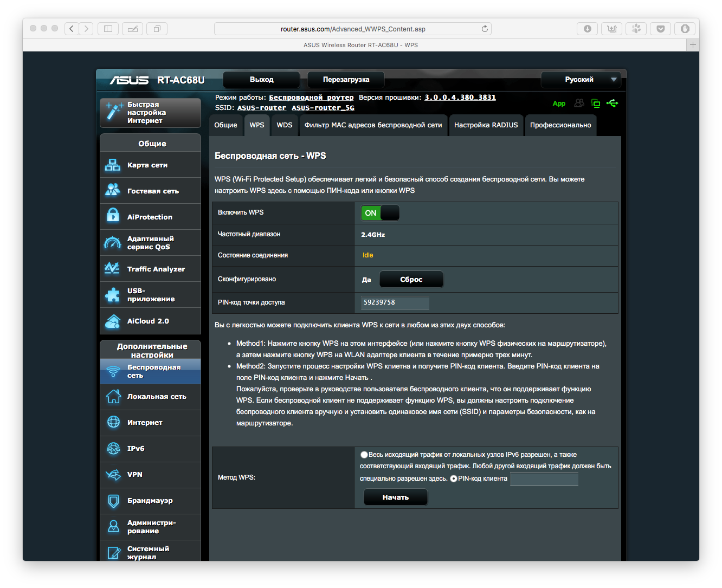Open Safari downloads button
The height and width of the screenshot is (588, 722).
click(587, 29)
